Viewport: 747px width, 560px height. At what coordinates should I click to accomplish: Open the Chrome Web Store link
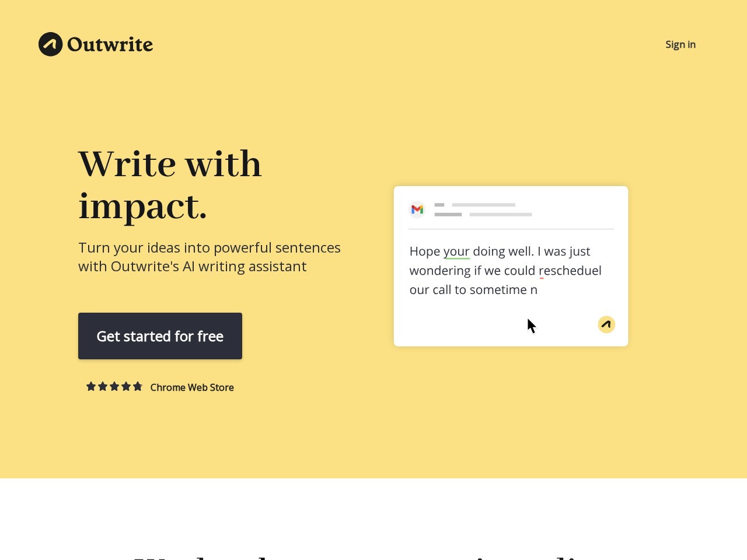[x=191, y=387]
